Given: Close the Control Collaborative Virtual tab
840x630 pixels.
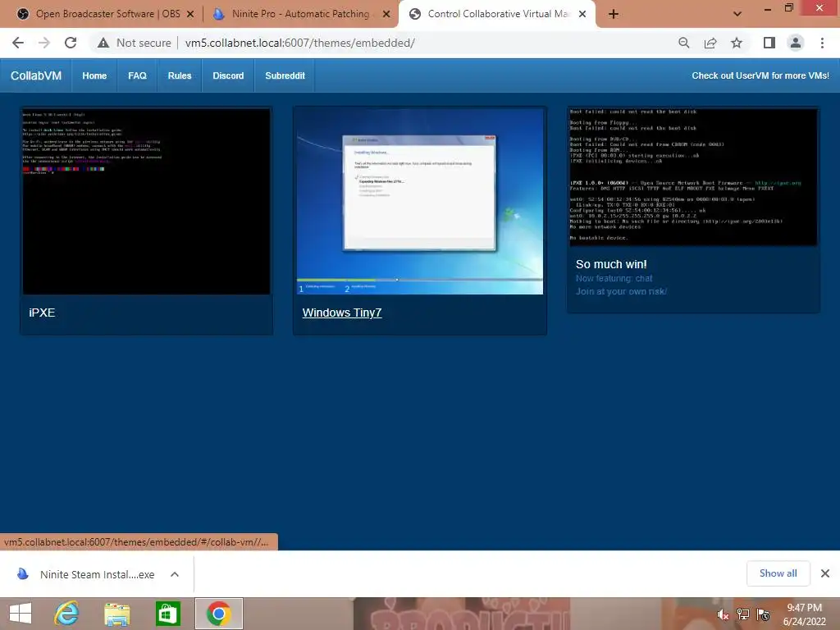Looking at the screenshot, I should tap(582, 14).
